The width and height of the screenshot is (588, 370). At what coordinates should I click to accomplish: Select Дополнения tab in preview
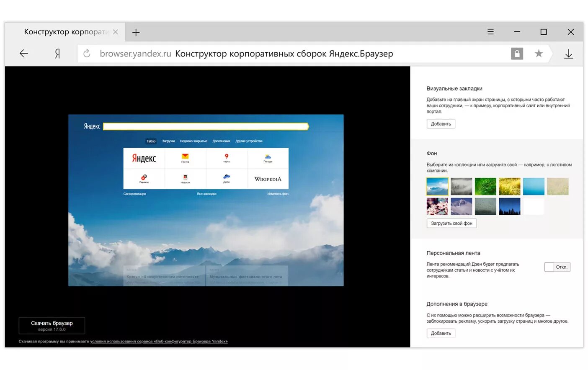coord(221,141)
